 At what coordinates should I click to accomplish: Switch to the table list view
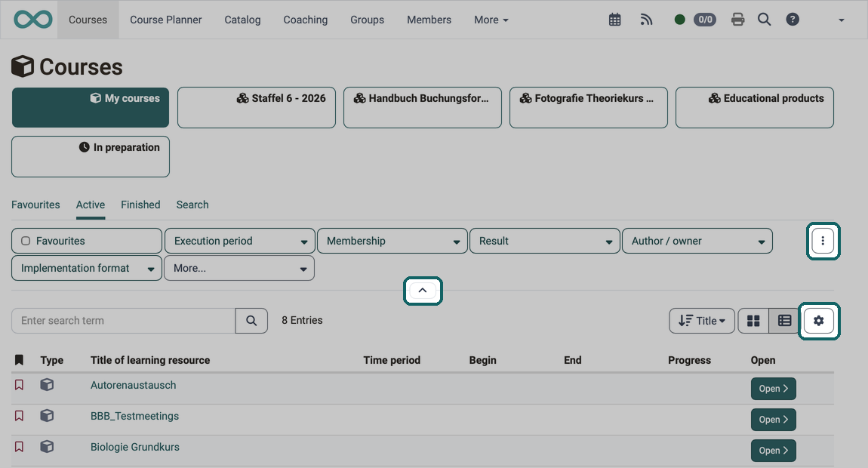(x=784, y=321)
